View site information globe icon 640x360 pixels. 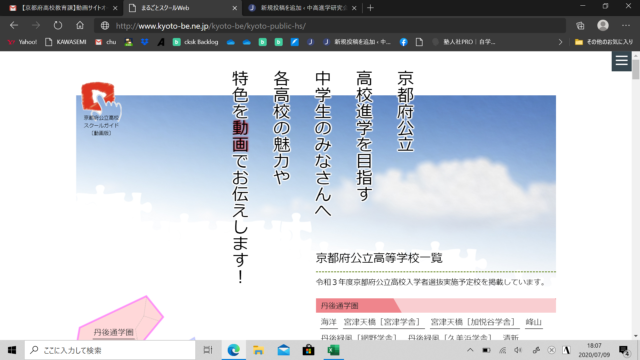pos(105,26)
